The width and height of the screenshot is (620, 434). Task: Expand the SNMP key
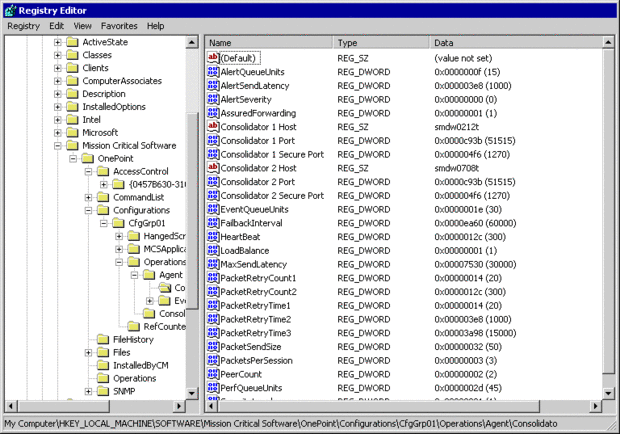pos(89,391)
